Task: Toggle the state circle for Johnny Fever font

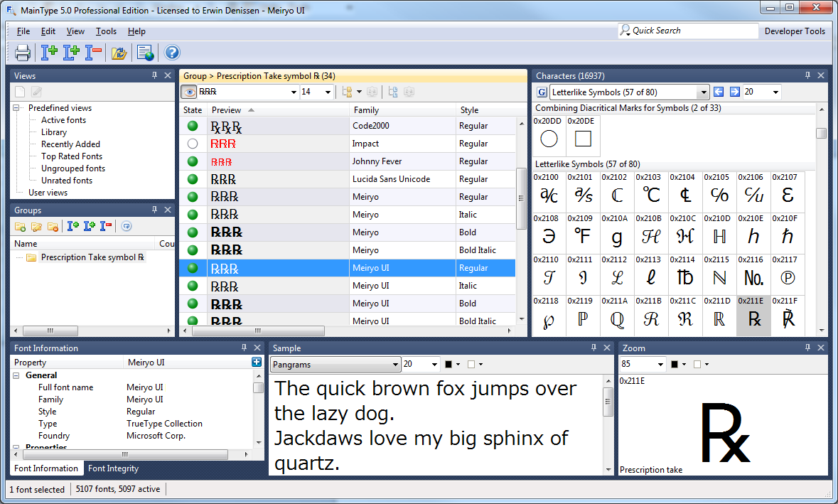Action: click(193, 161)
